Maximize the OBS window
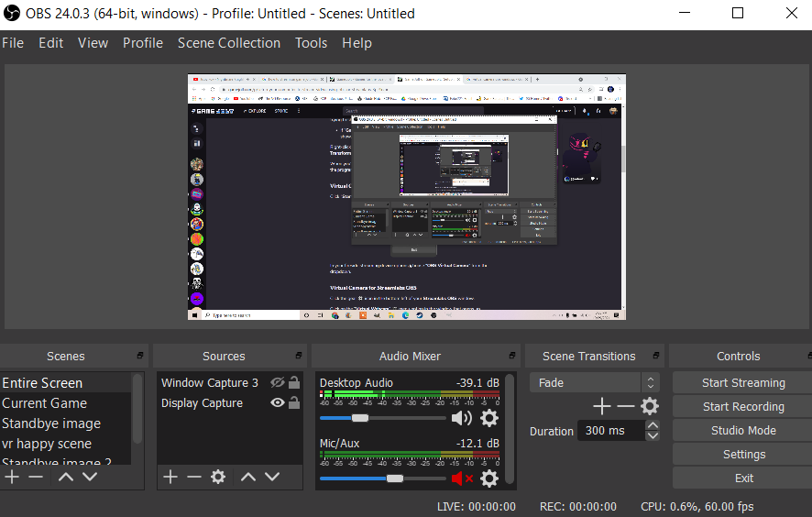812x517 pixels. click(x=738, y=13)
